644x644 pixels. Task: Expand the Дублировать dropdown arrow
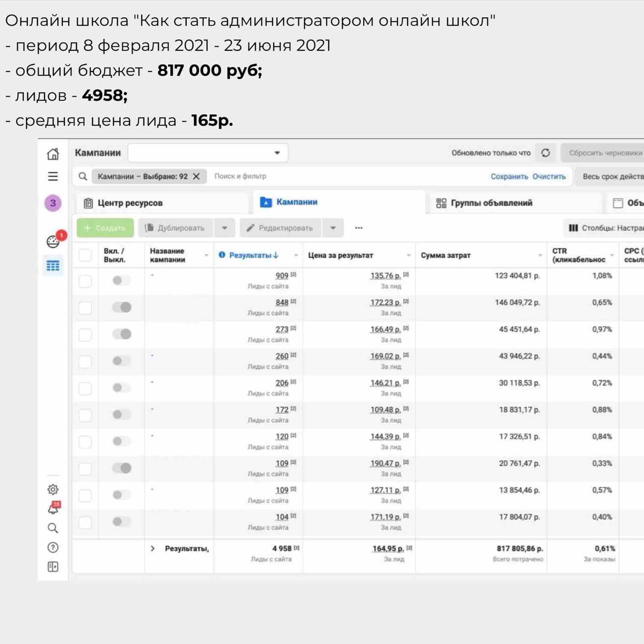click(x=225, y=228)
